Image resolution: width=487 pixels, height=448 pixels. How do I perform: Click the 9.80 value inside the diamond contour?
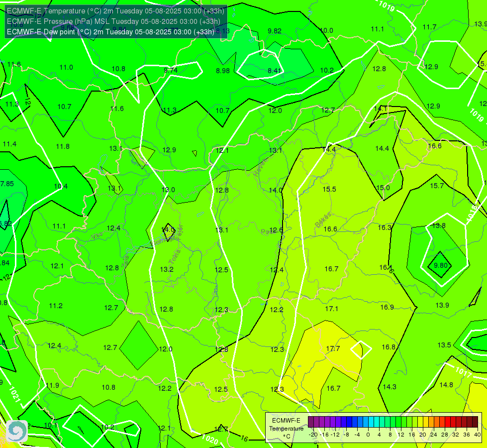coord(440,265)
